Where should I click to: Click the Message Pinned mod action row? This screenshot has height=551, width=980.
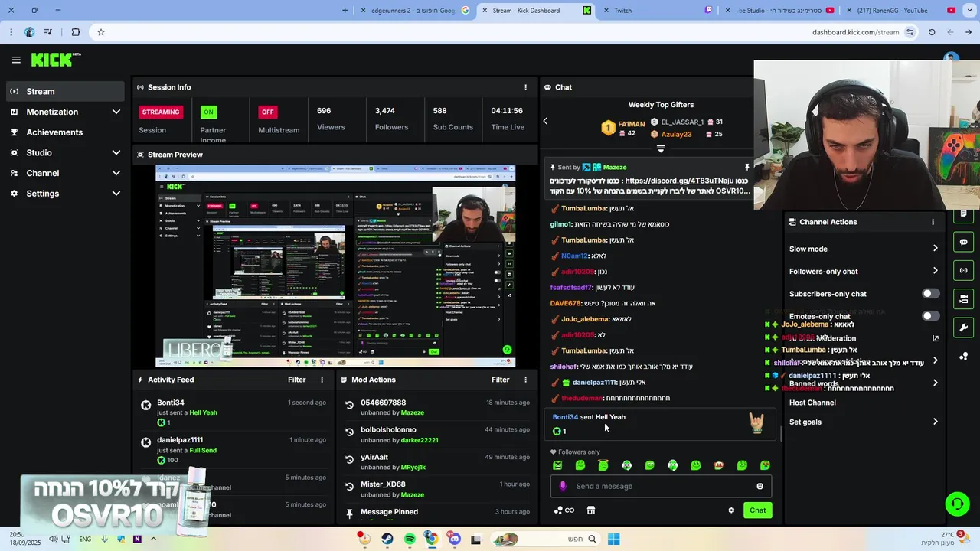tap(436, 512)
